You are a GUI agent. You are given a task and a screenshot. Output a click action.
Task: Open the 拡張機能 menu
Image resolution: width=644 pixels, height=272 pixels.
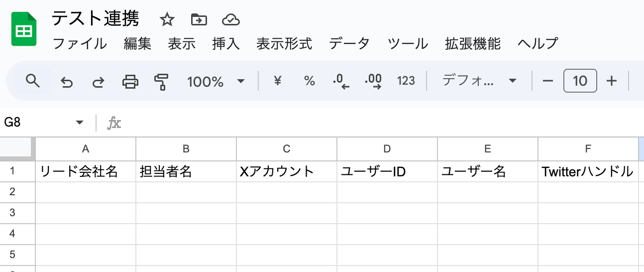click(472, 44)
